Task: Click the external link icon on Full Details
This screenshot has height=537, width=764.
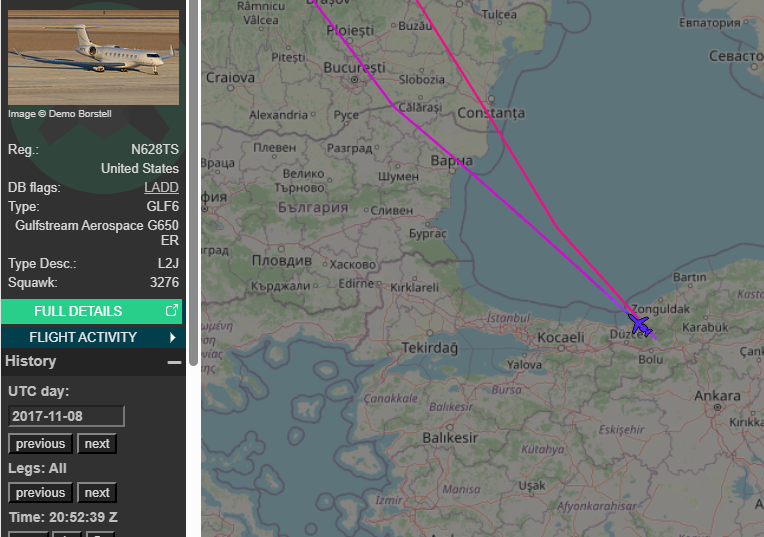Action: point(171,311)
